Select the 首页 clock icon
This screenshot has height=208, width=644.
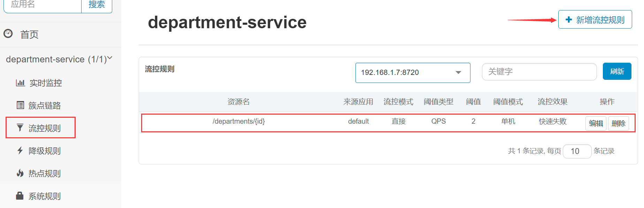point(8,34)
